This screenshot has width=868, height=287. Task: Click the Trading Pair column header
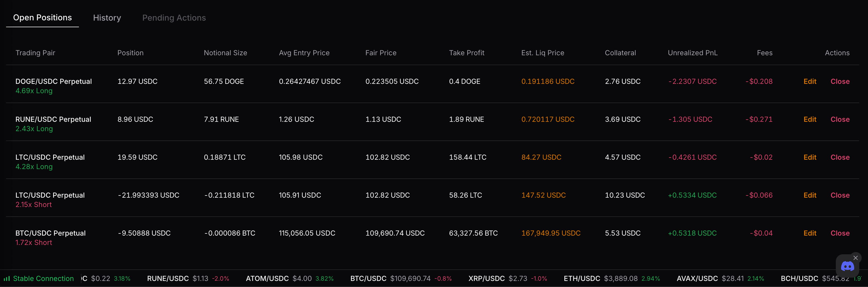pos(35,53)
